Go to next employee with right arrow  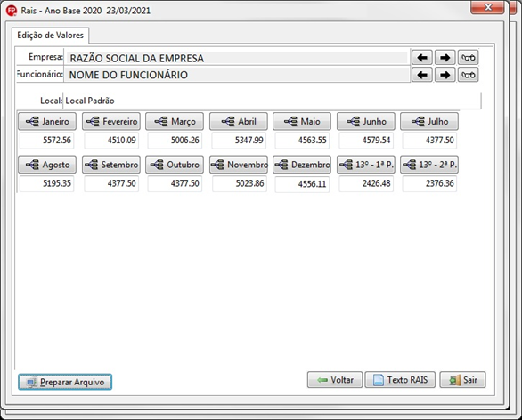(445, 75)
